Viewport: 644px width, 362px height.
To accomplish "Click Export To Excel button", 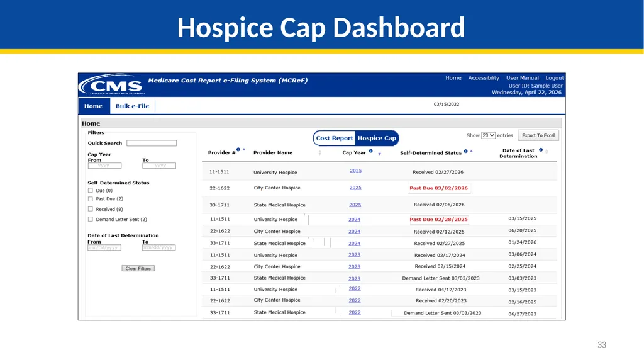I will [x=538, y=135].
